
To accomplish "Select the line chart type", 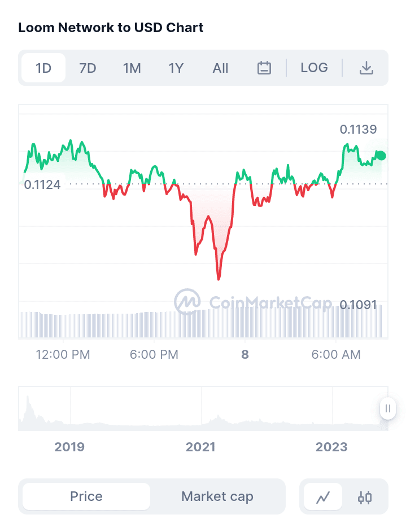I will point(322,496).
